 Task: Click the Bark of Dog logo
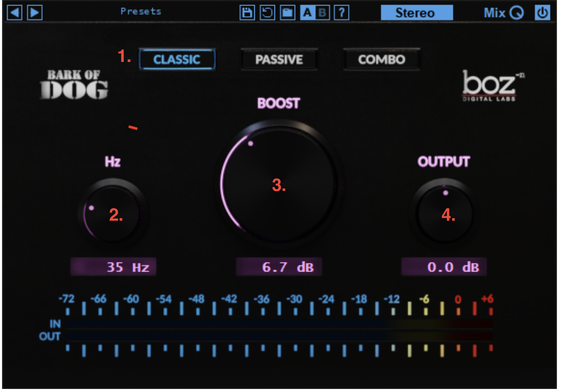click(x=74, y=85)
